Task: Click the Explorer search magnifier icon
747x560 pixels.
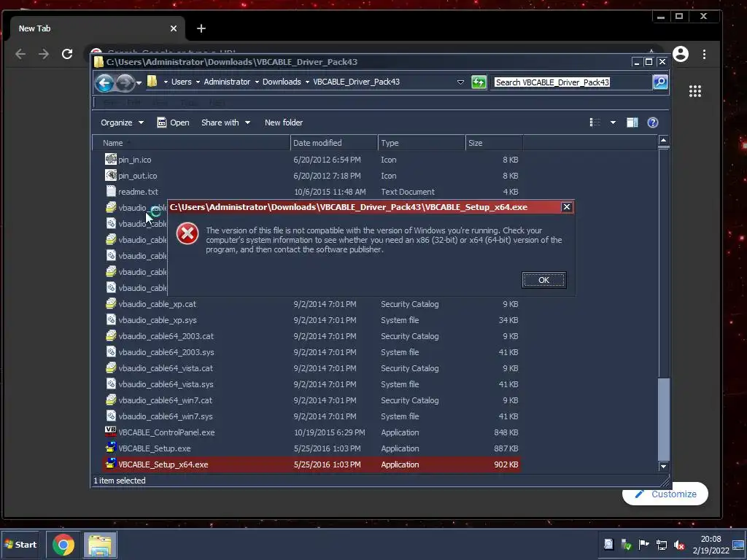Action: pyautogui.click(x=660, y=82)
